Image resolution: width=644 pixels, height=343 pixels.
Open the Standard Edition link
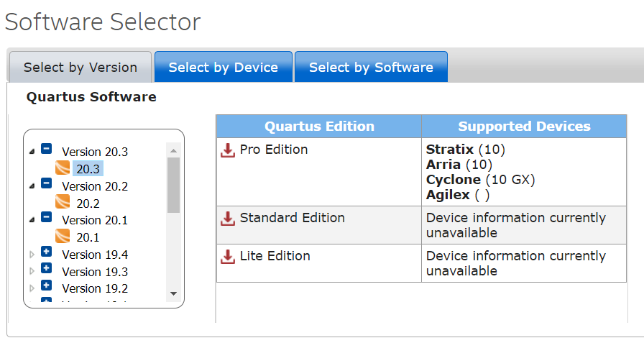pyautogui.click(x=292, y=217)
